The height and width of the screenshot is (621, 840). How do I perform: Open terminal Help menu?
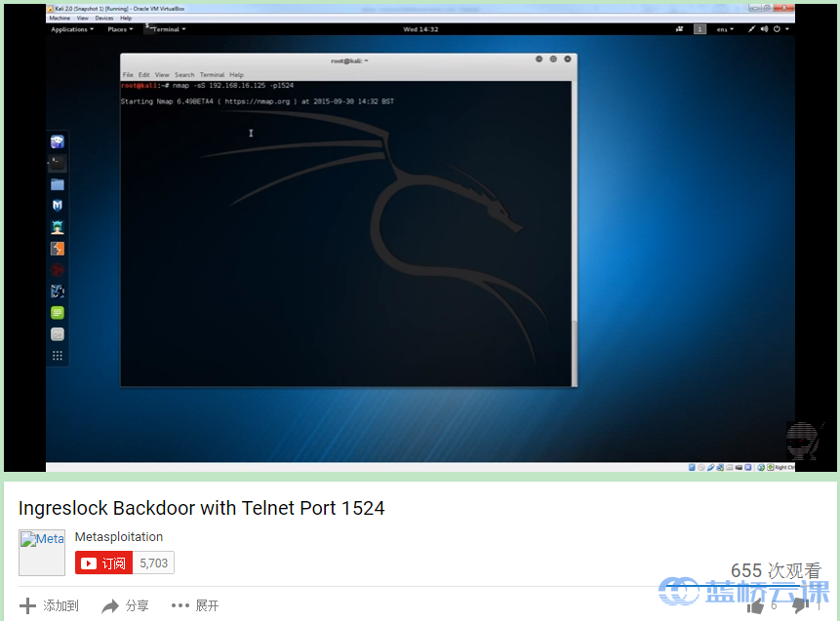[x=236, y=75]
